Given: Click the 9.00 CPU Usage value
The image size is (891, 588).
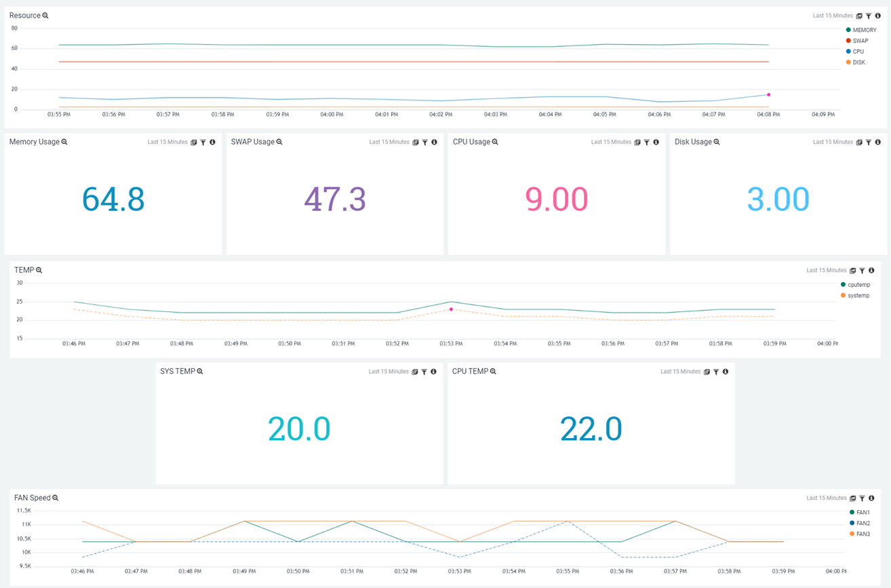Looking at the screenshot, I should click(557, 199).
